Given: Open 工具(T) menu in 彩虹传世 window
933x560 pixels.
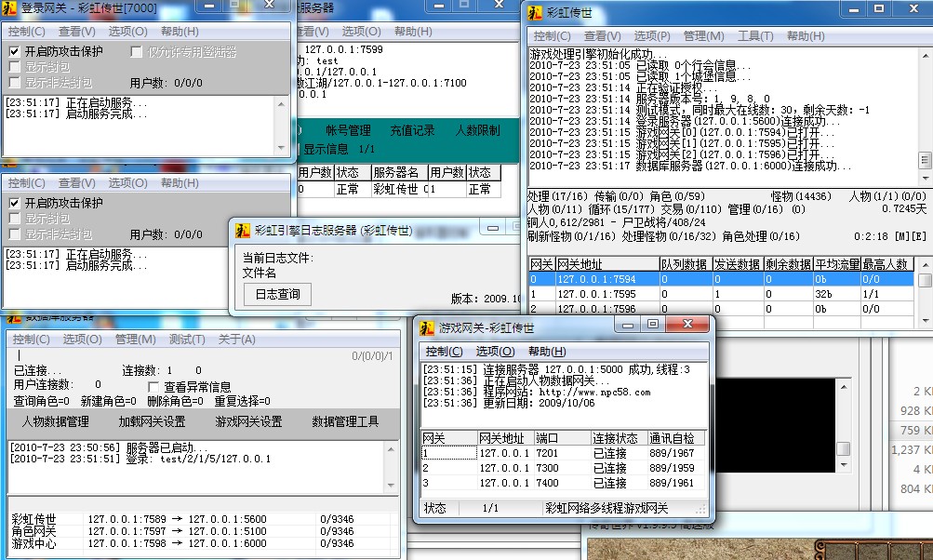Looking at the screenshot, I should [754, 36].
